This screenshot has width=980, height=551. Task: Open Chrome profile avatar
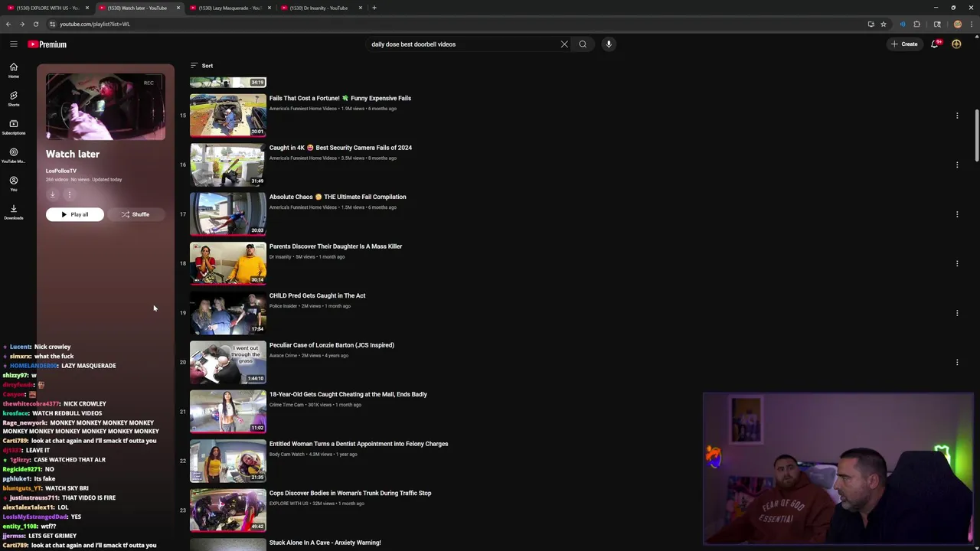pyautogui.click(x=957, y=24)
